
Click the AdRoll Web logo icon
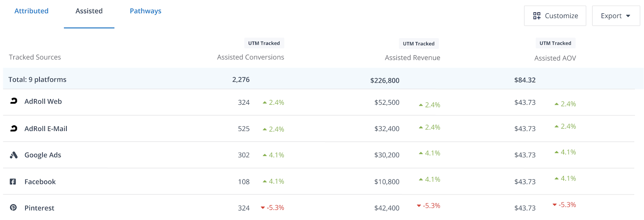point(14,101)
